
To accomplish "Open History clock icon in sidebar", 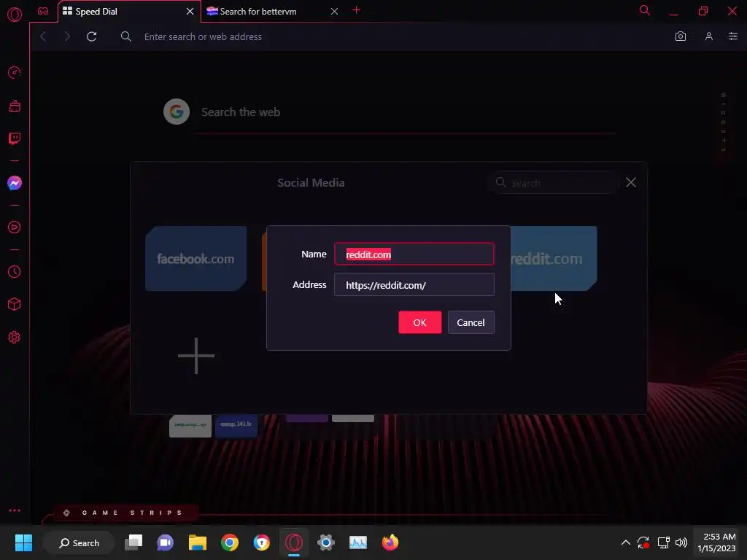I will point(15,271).
